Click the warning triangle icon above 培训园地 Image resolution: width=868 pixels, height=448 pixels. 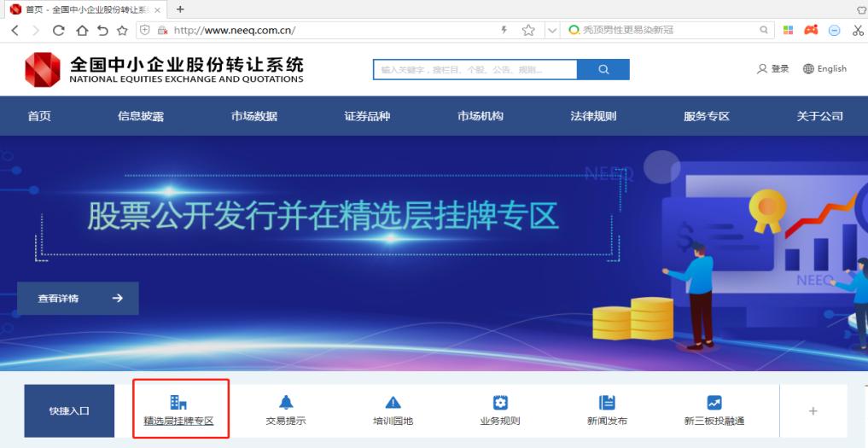(393, 402)
